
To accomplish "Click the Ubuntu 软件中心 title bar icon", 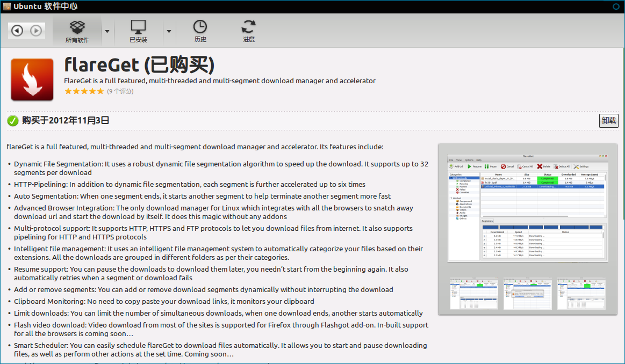I will click(x=7, y=6).
